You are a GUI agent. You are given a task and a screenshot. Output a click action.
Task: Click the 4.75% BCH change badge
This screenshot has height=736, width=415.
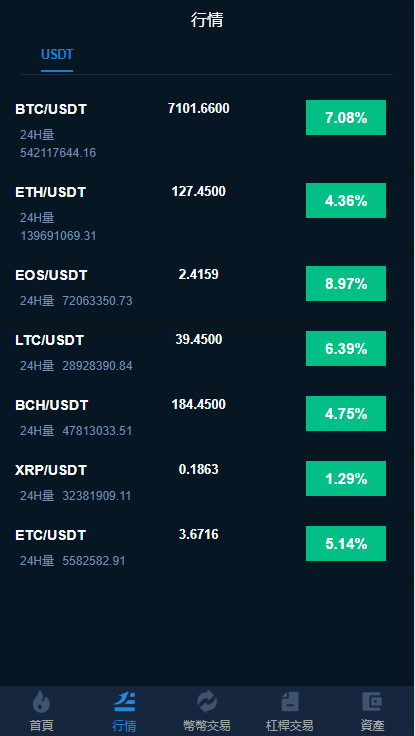click(x=346, y=414)
